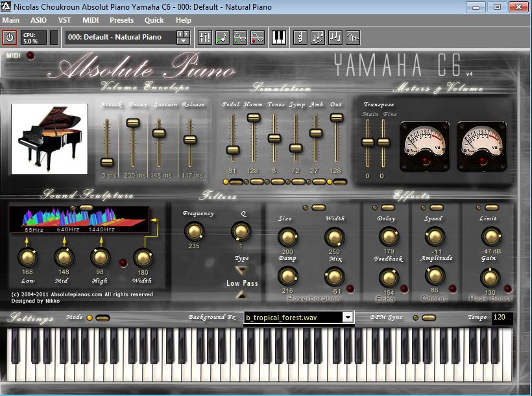The width and height of the screenshot is (532, 396).
Task: Open the Help menu
Action: (x=184, y=20)
